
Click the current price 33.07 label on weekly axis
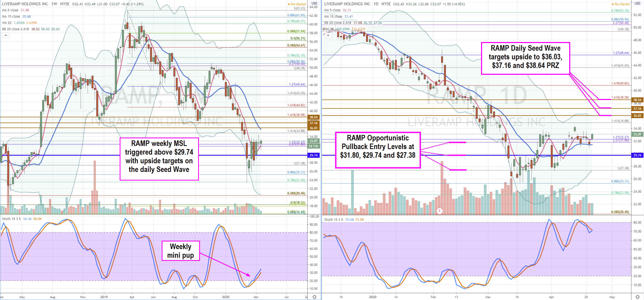tap(313, 141)
